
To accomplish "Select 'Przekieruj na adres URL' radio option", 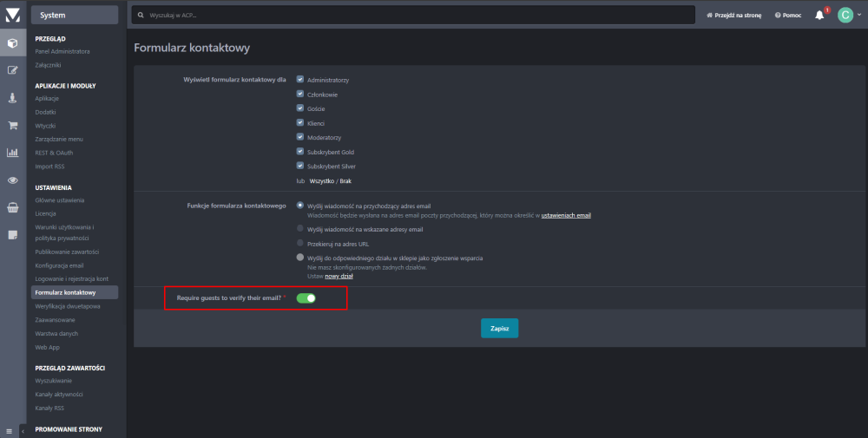I will [300, 243].
